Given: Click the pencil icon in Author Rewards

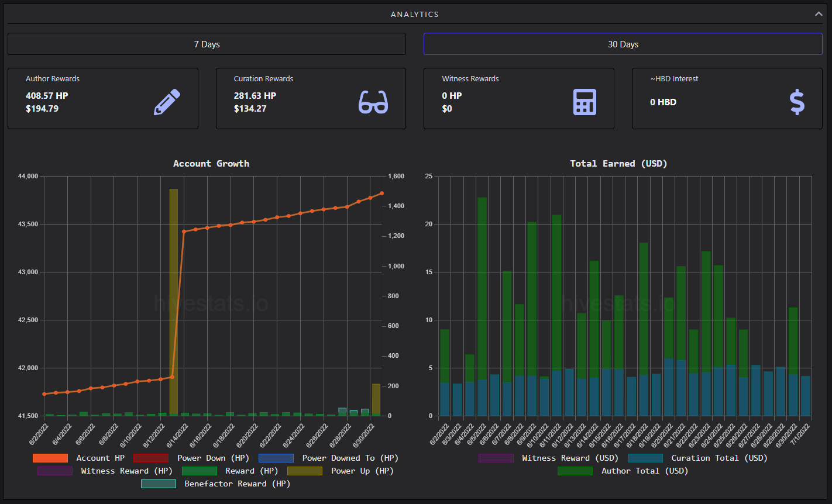Looking at the screenshot, I should pos(167,102).
